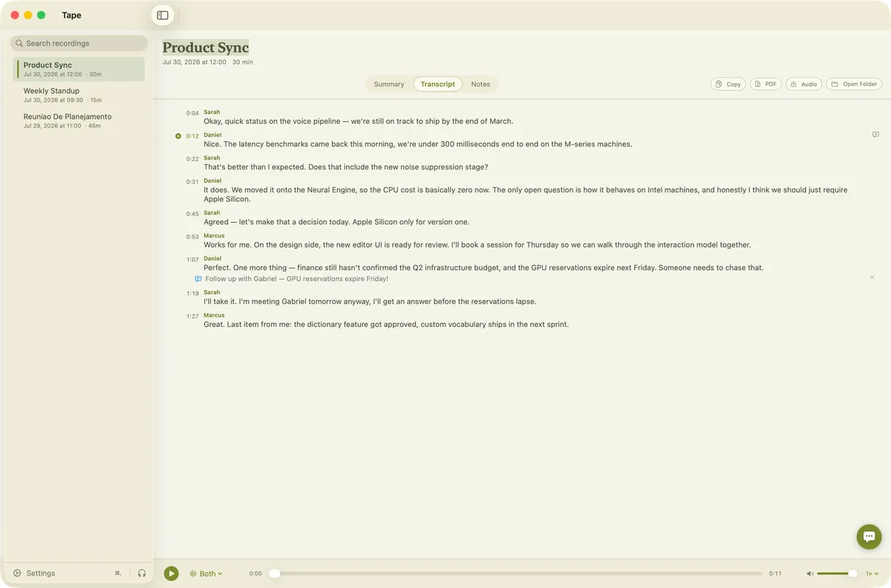The width and height of the screenshot is (891, 588).
Task: Export the transcript as PDF
Action: [766, 84]
